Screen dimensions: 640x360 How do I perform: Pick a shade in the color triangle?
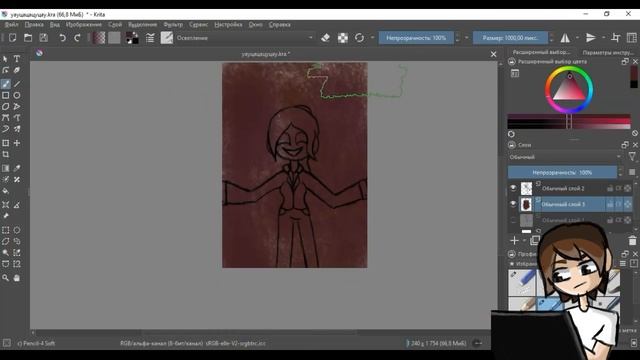tap(569, 90)
